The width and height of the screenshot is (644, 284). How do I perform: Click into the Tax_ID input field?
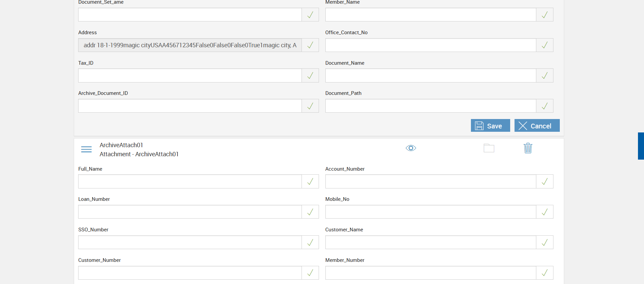pos(190,75)
